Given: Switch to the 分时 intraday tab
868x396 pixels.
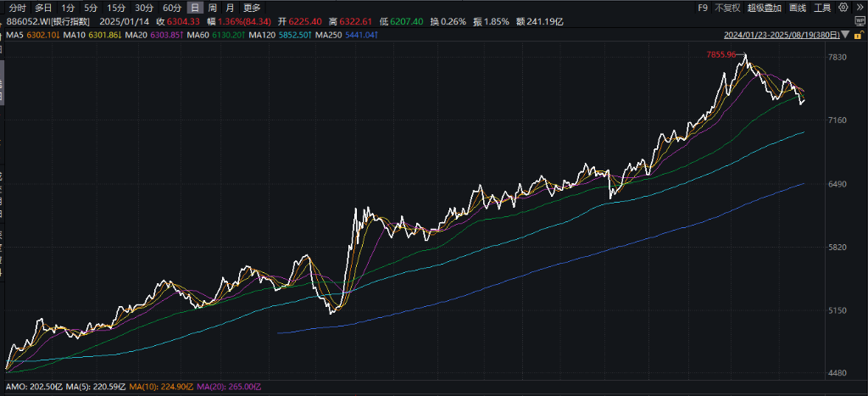Looking at the screenshot, I should click(17, 8).
